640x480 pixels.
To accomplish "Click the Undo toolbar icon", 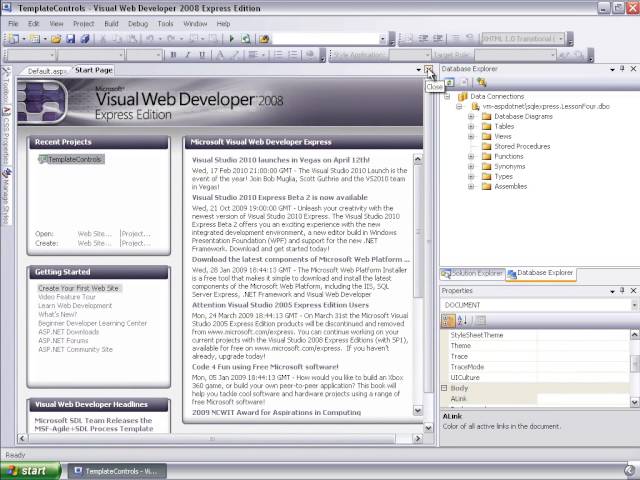I will tap(150, 39).
